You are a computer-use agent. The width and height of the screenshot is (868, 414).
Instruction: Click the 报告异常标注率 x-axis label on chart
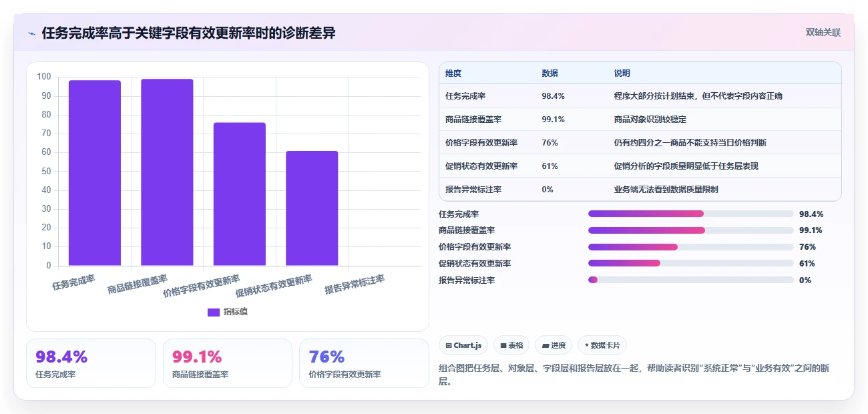point(355,284)
